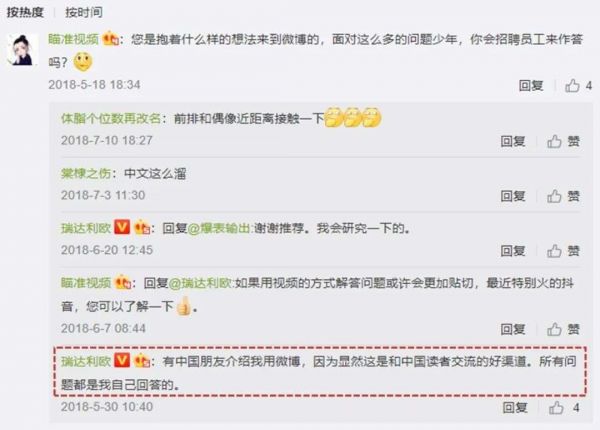The width and height of the screenshot is (600, 430).
Task: Reply to the top comment from 2018-5-18
Action: (531, 85)
